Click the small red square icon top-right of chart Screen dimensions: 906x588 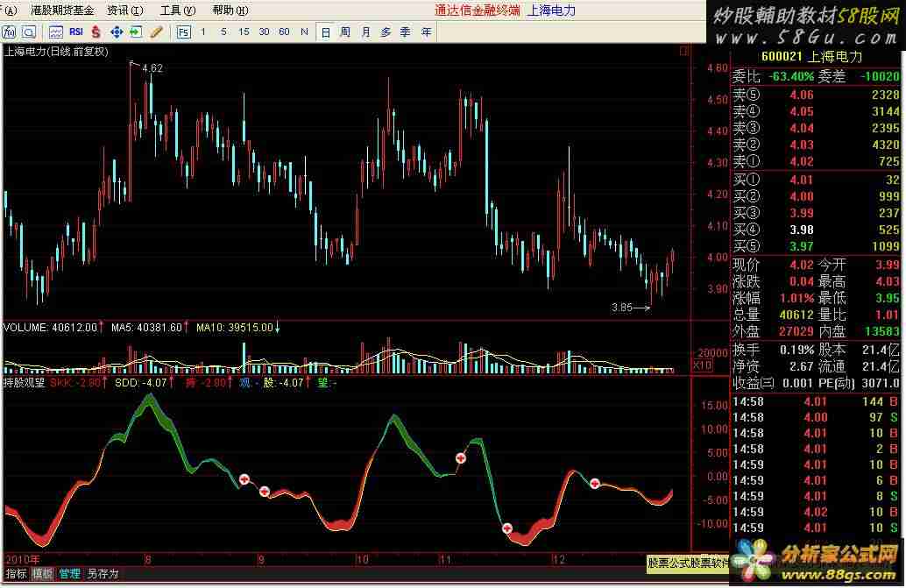[x=684, y=52]
